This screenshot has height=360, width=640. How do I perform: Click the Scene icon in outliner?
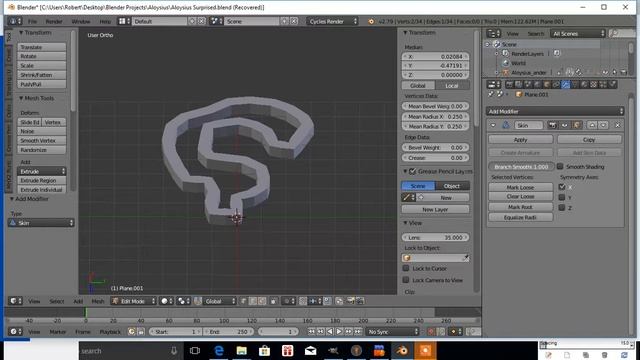497,44
